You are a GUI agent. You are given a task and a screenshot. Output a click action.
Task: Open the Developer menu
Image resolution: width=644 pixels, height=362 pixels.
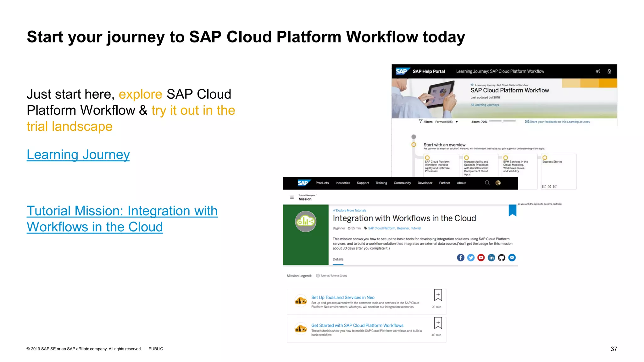pyautogui.click(x=425, y=183)
